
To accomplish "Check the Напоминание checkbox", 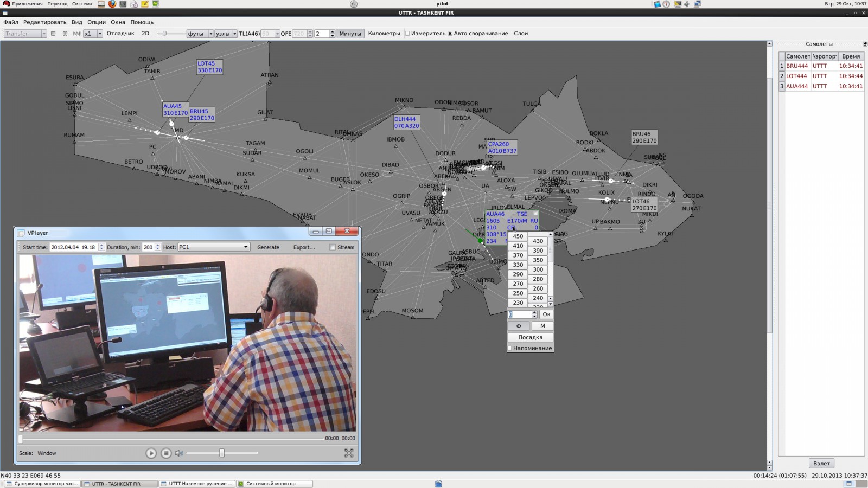I will (510, 348).
